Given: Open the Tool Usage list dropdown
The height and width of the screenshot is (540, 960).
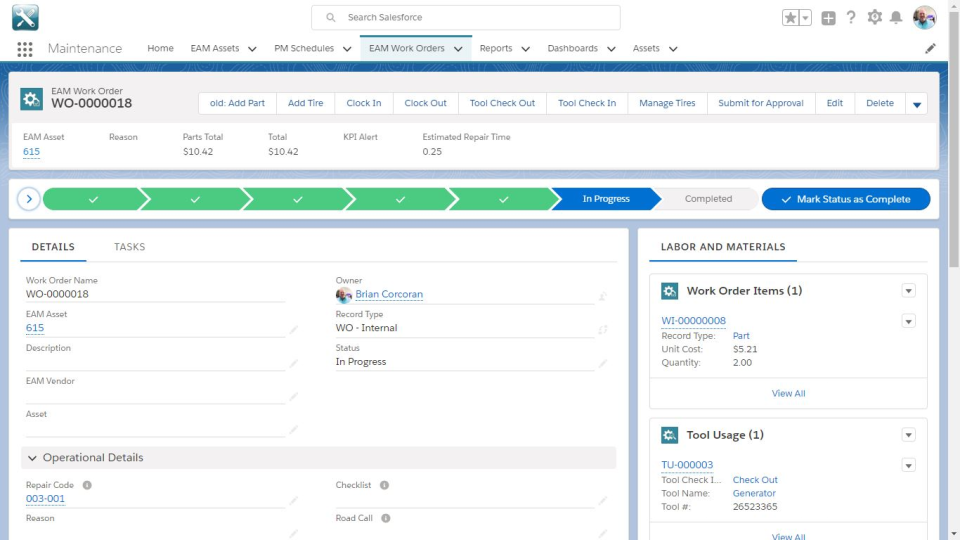Looking at the screenshot, I should pyautogui.click(x=909, y=435).
